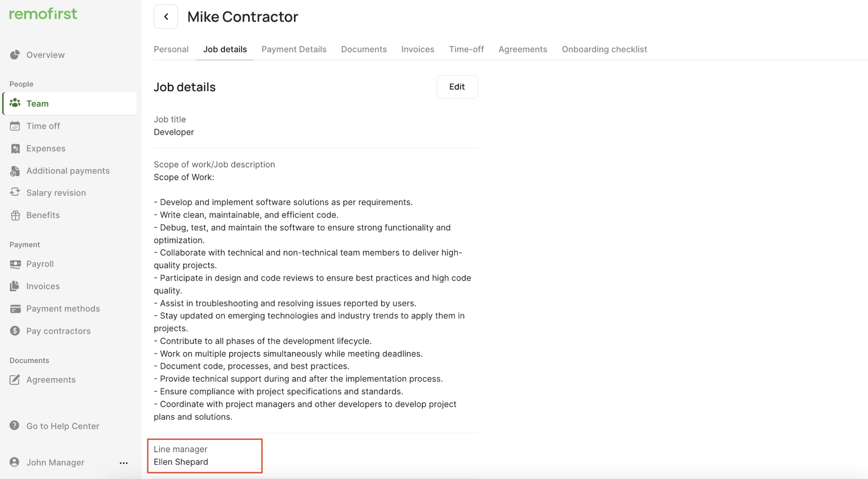This screenshot has width=868, height=479.
Task: Open the Agreements pencil icon in sidebar
Action: (x=15, y=379)
